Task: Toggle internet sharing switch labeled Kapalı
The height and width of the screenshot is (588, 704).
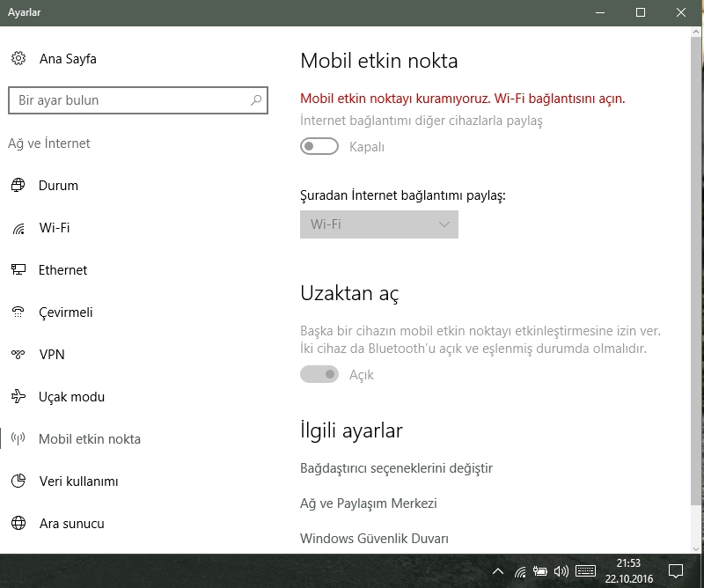Action: [319, 146]
